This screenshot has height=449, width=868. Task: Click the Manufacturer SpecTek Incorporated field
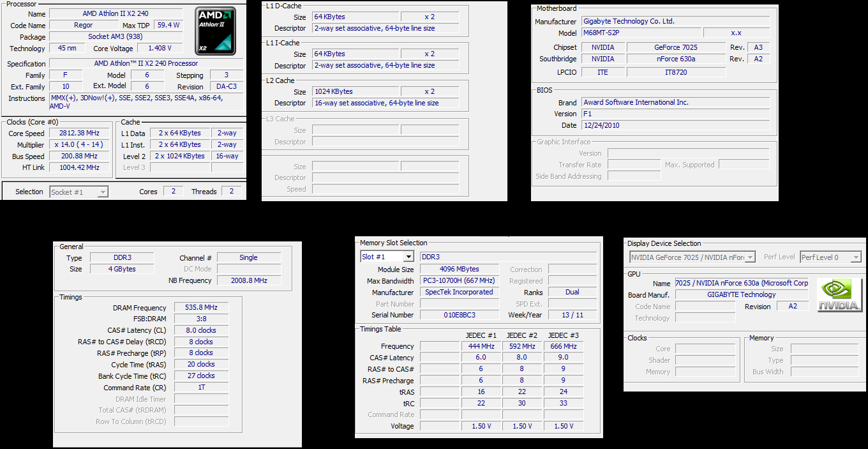coord(460,292)
